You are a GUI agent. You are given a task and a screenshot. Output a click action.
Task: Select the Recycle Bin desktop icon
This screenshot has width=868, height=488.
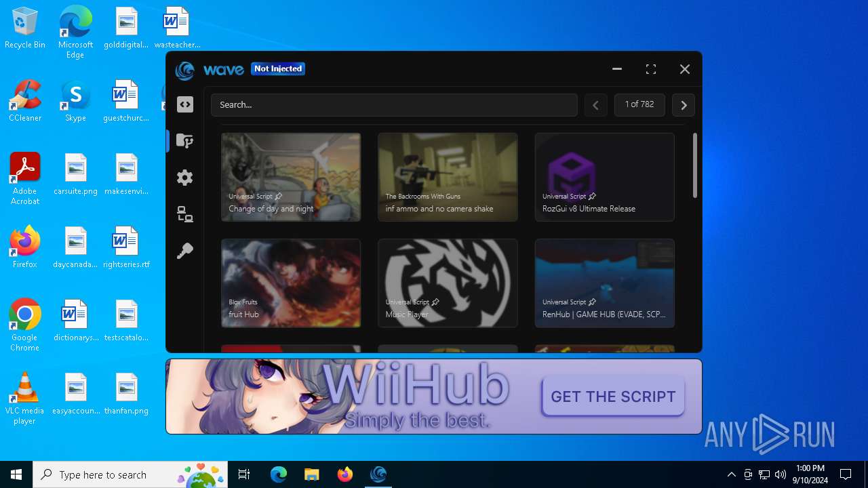[25, 28]
